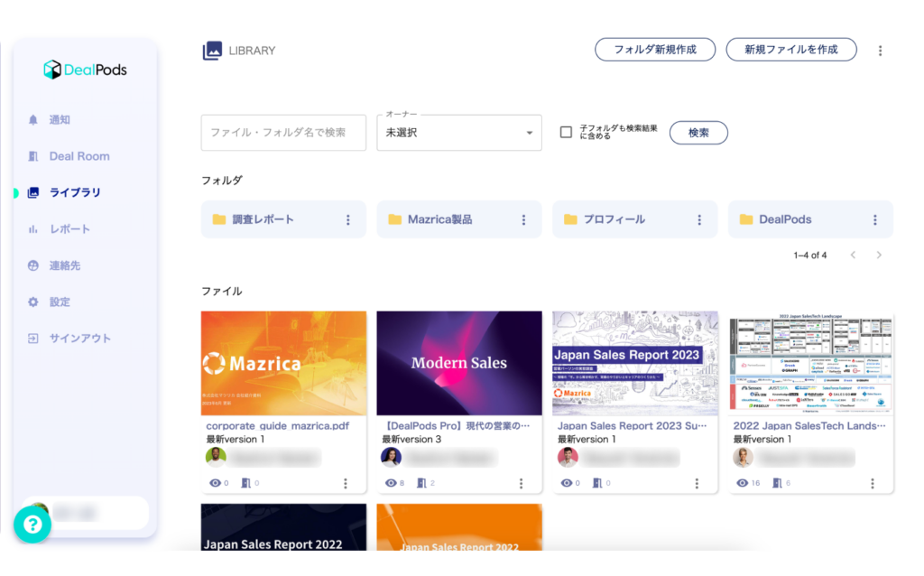
Task: Go to previous page of folders
Action: (x=853, y=255)
